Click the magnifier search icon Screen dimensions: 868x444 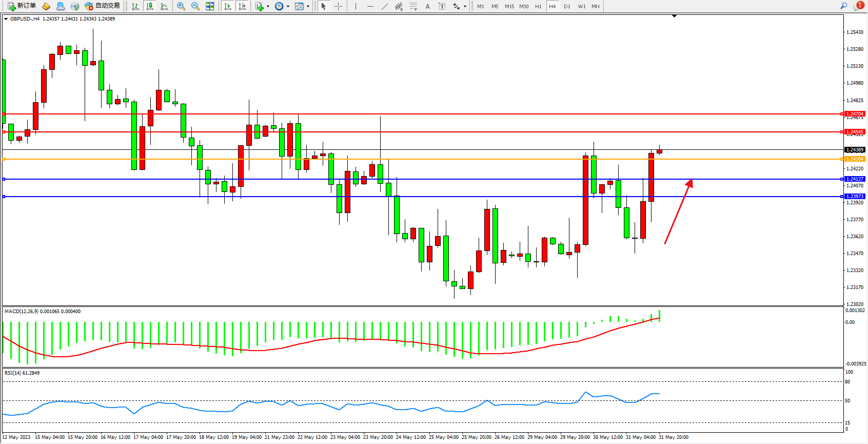pyautogui.click(x=843, y=6)
